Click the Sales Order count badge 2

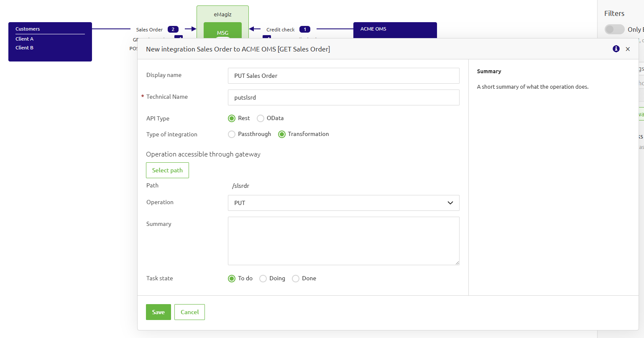click(x=173, y=29)
